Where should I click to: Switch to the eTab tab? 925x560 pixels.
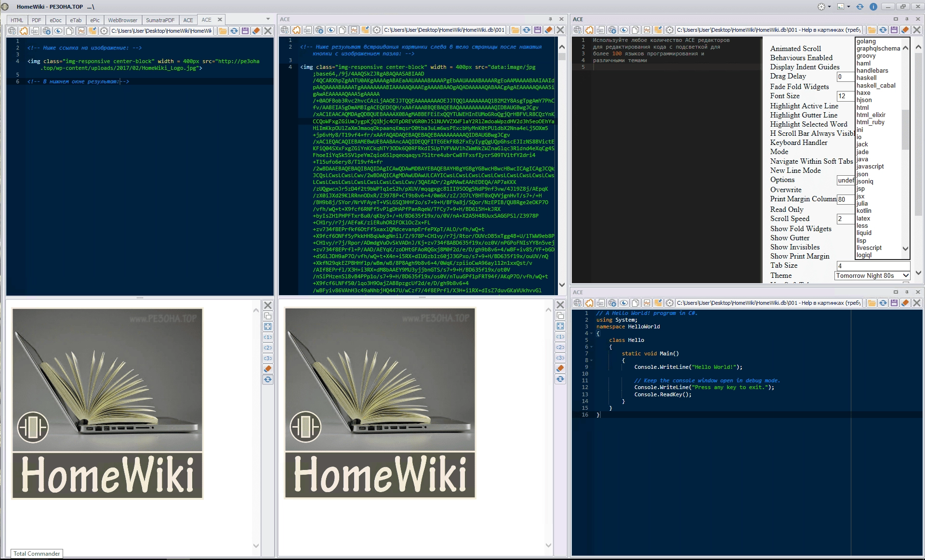click(76, 20)
